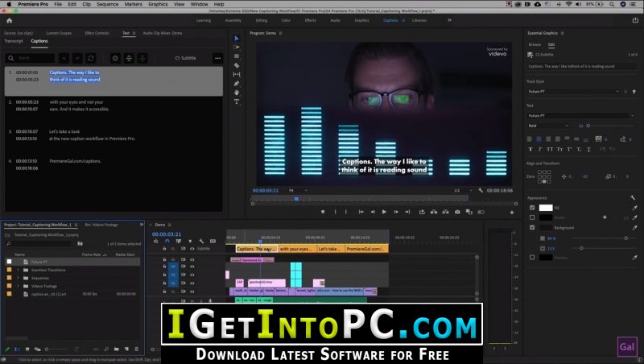644x364 pixels.
Task: Enable the Stroke checkbox under Appearance
Action: [532, 217]
